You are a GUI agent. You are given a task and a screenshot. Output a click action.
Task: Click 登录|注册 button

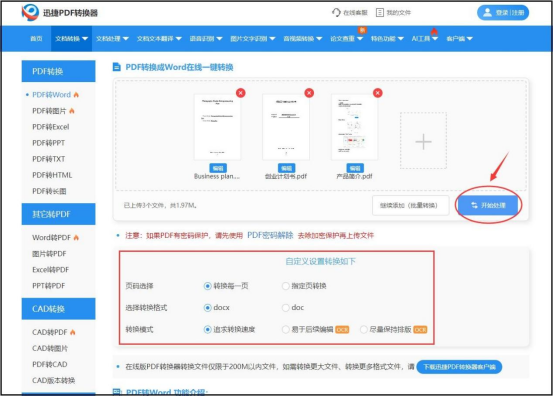(503, 13)
